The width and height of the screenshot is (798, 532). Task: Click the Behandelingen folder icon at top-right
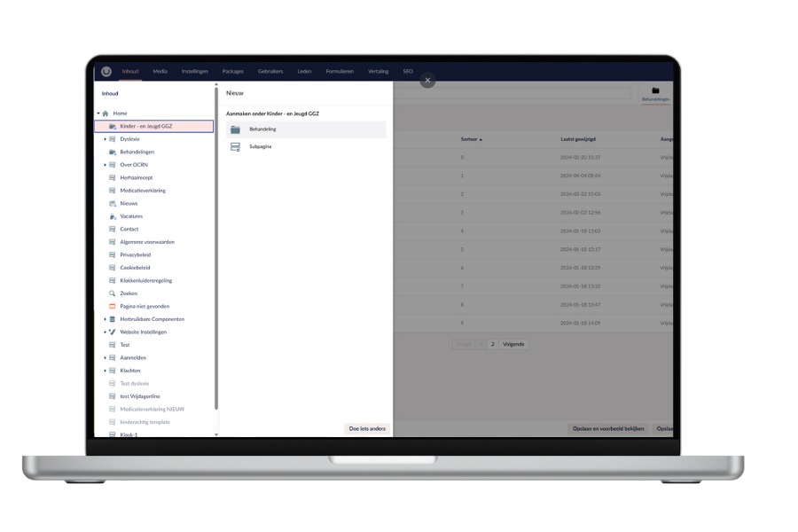[654, 91]
